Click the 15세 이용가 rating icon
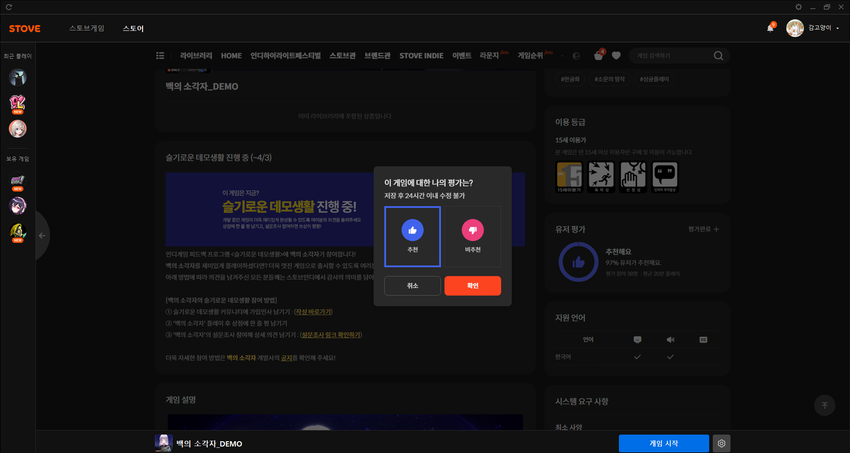 pos(569,177)
